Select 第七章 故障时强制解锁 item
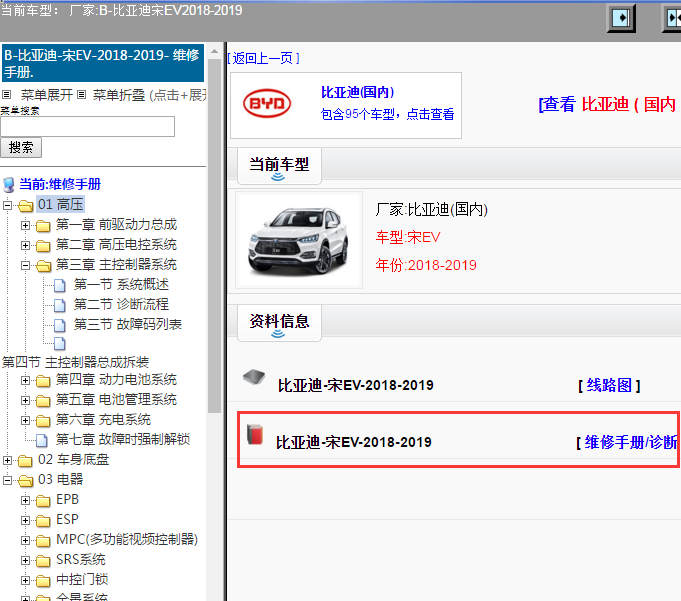 click(x=123, y=440)
